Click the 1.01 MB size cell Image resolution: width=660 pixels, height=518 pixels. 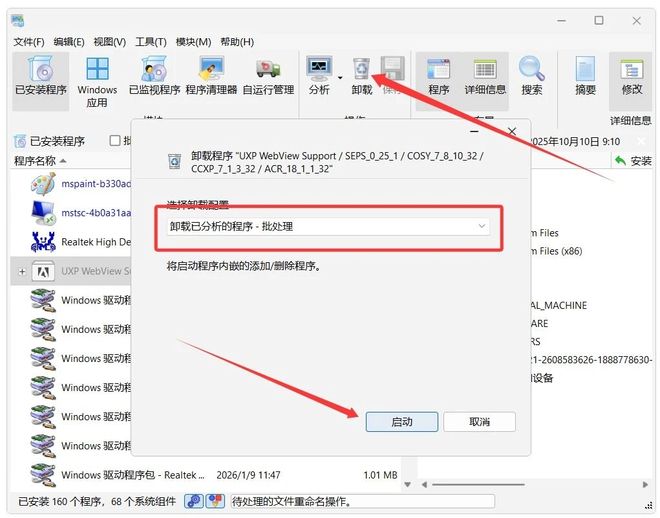tap(380, 475)
